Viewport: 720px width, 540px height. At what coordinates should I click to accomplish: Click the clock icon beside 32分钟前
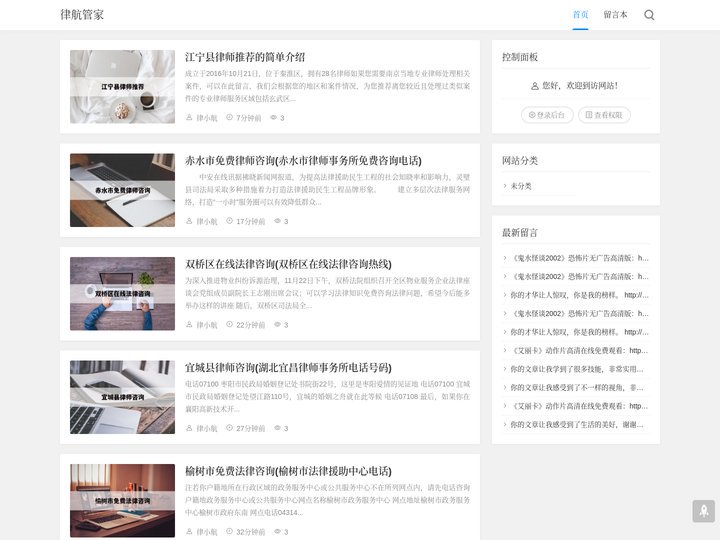click(229, 532)
